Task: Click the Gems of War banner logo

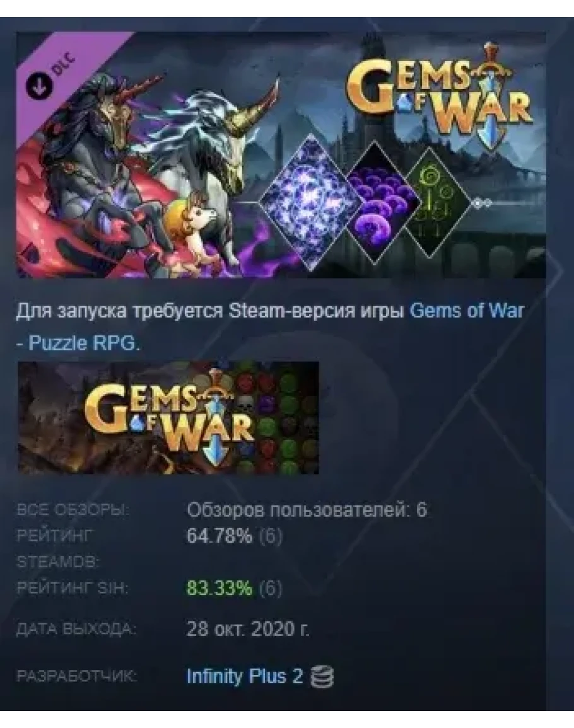Action: [439, 95]
